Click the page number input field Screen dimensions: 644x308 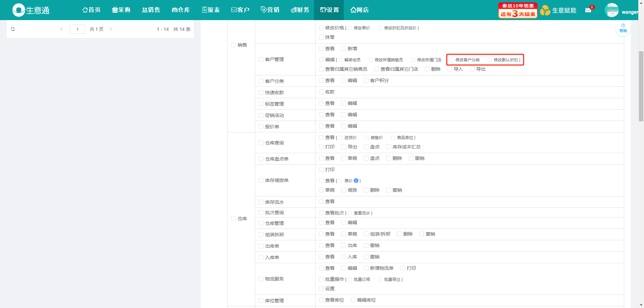[x=77, y=29]
